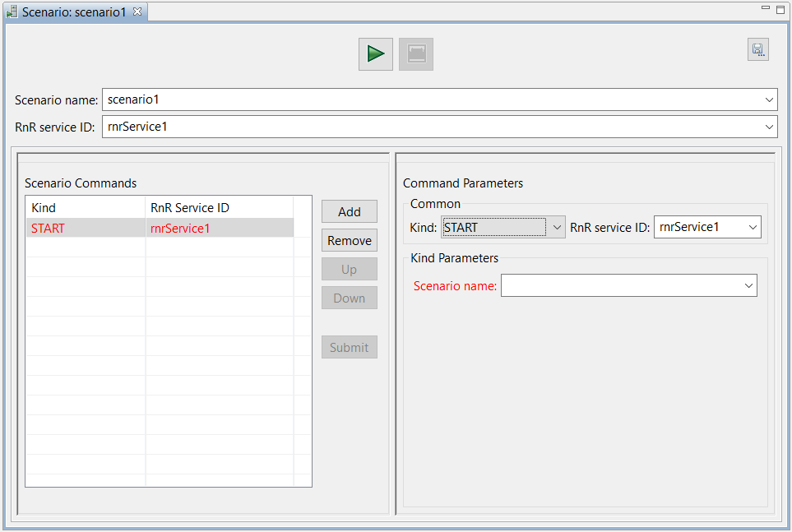The height and width of the screenshot is (532, 792).
Task: Click the Down button
Action: [x=350, y=298]
